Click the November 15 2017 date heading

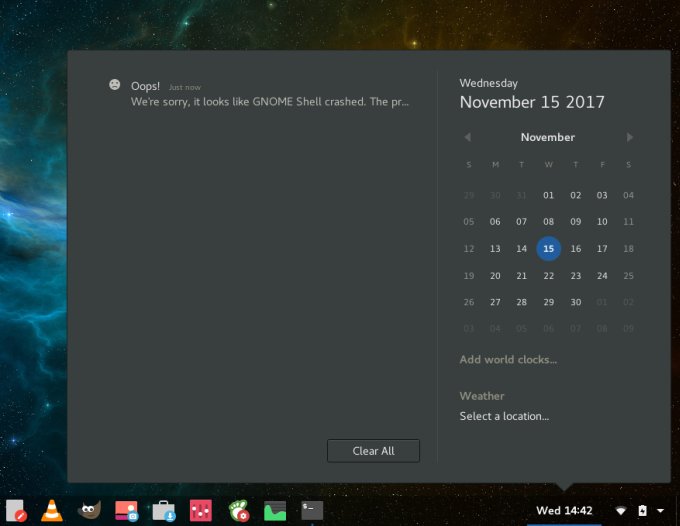coord(532,102)
